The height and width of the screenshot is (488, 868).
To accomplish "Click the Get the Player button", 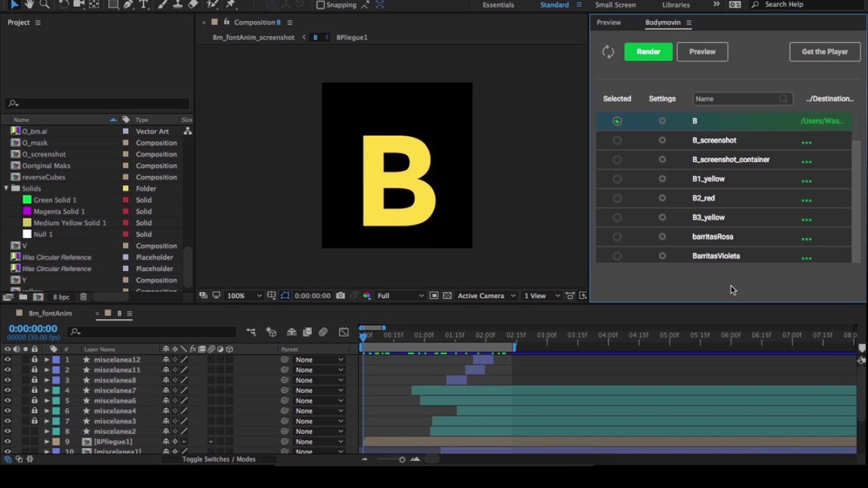I will [x=825, y=52].
